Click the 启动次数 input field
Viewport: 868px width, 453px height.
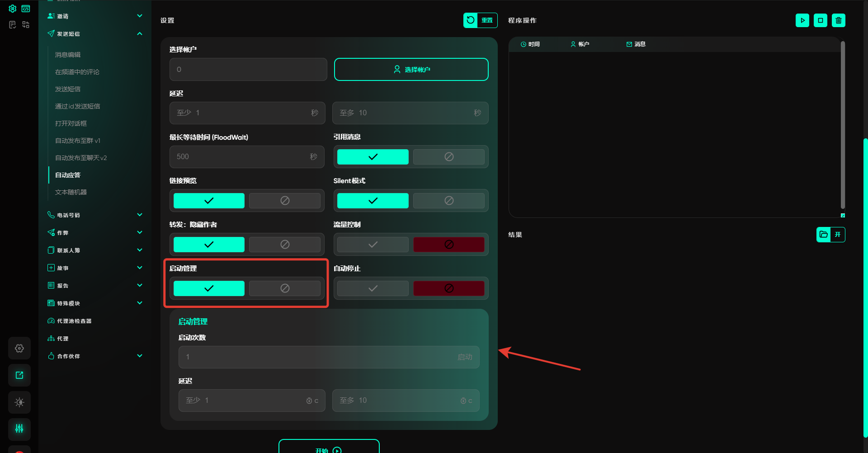[316, 357]
